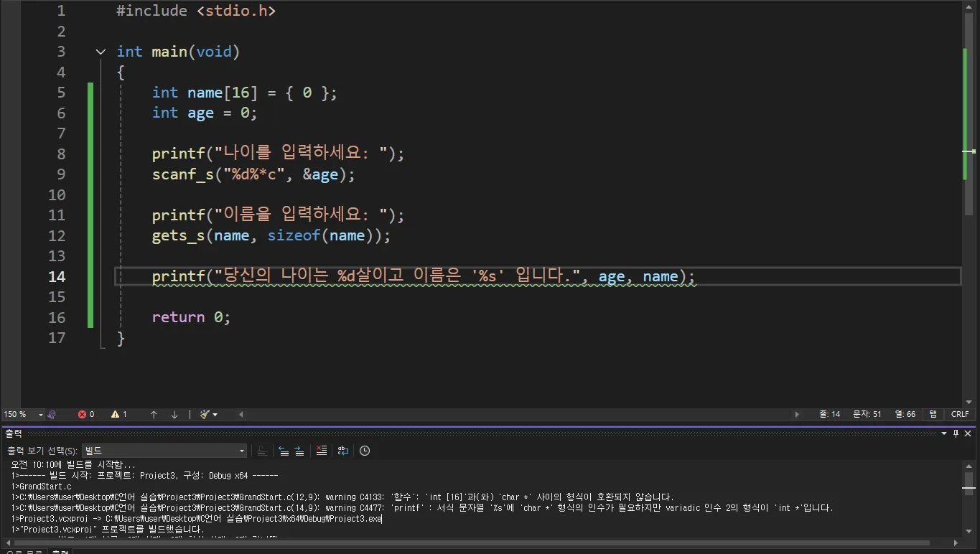Click the 빌드 시작: 프로젝트: Project3 output line
The height and width of the screenshot is (554, 980).
tap(145, 475)
